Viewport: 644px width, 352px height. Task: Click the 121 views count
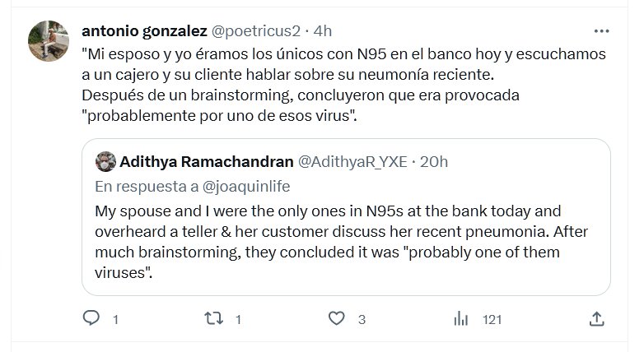pos(492,319)
